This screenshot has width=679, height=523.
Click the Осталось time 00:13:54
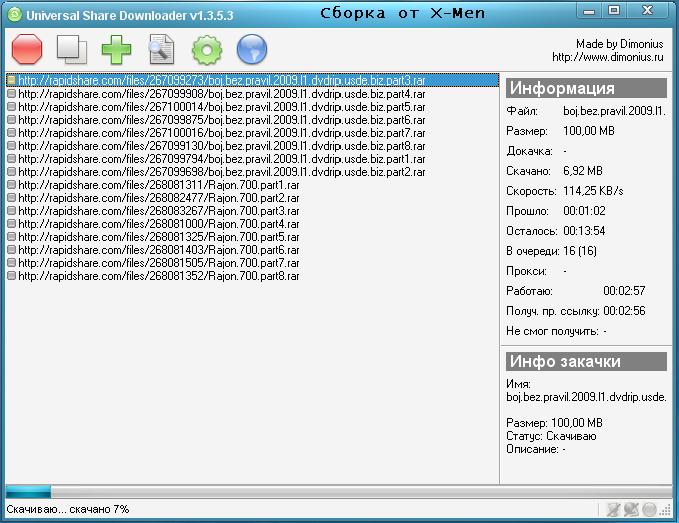[x=584, y=231]
